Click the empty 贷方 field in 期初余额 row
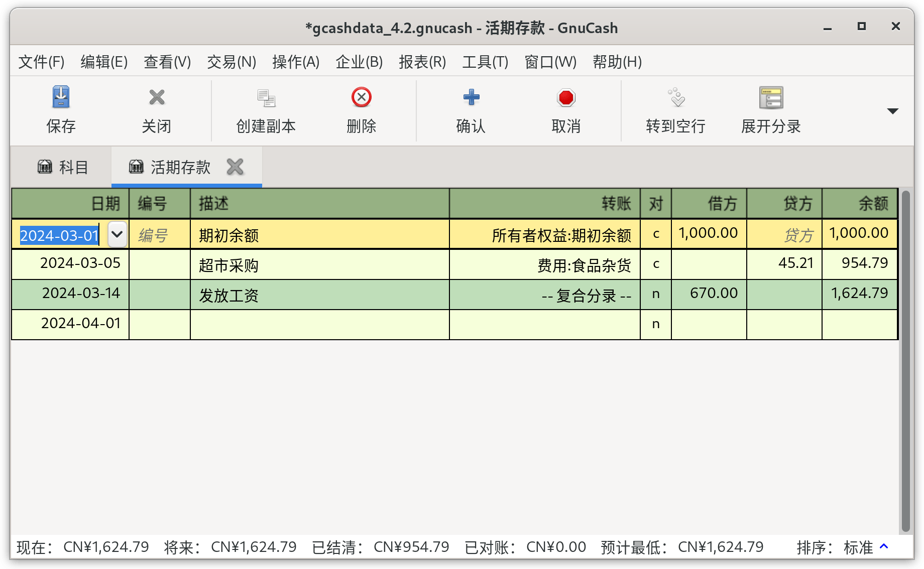This screenshot has width=924, height=569. click(784, 234)
